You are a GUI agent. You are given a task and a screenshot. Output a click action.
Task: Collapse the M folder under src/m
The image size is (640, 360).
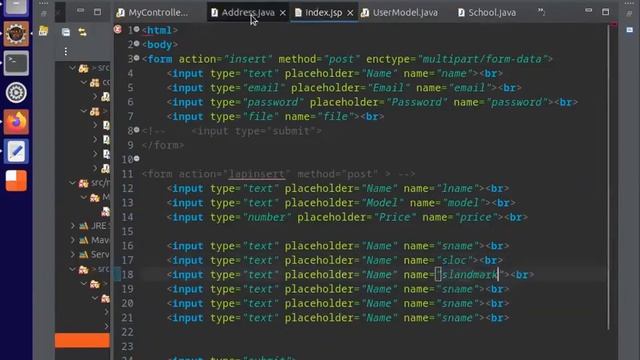coord(84,198)
